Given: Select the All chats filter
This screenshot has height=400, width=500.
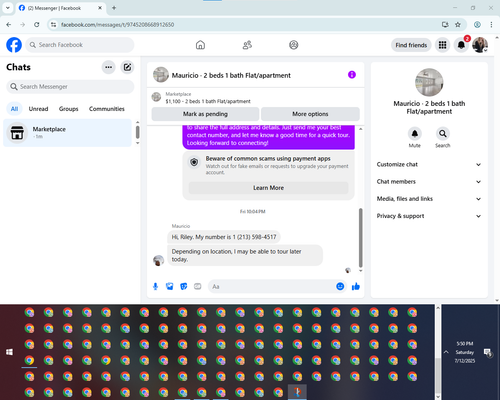Looking at the screenshot, I should tap(14, 109).
